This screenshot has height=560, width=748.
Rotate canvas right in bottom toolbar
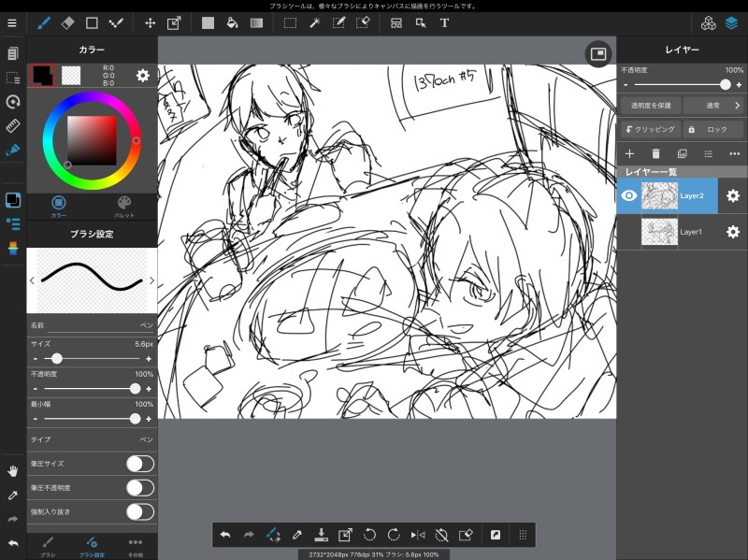(394, 535)
